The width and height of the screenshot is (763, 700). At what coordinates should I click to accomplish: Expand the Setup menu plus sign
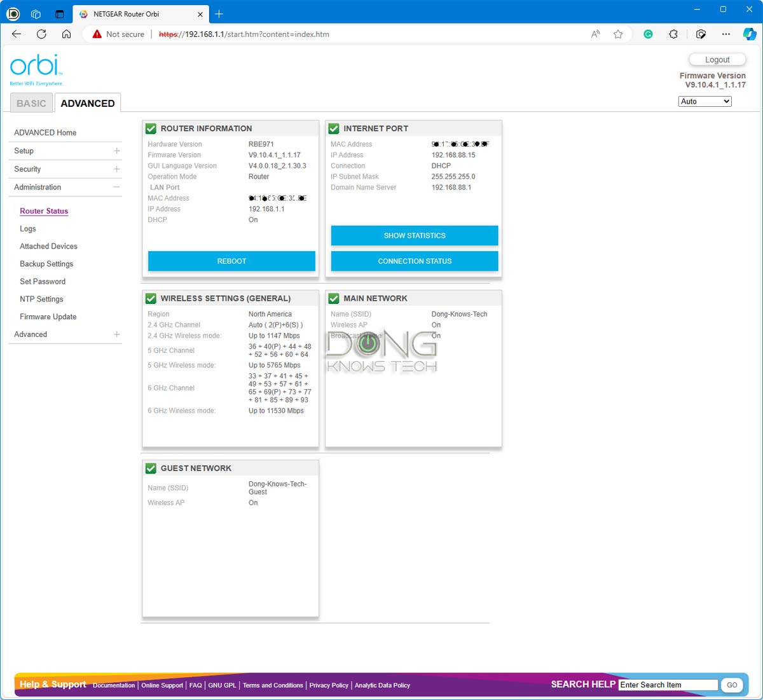pos(116,151)
